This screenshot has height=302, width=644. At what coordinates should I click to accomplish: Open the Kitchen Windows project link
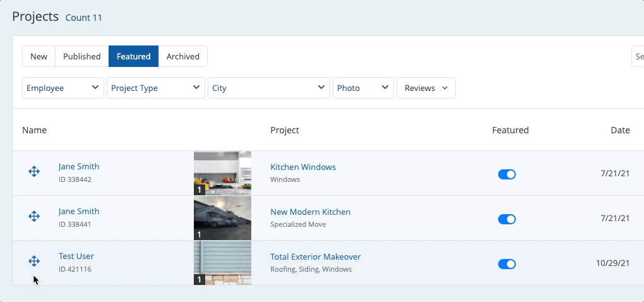(303, 167)
